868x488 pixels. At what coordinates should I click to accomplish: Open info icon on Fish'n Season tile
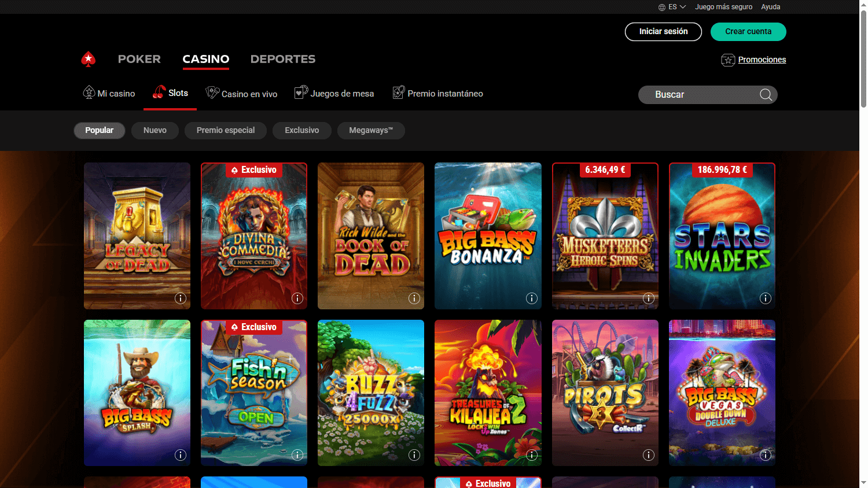297,455
